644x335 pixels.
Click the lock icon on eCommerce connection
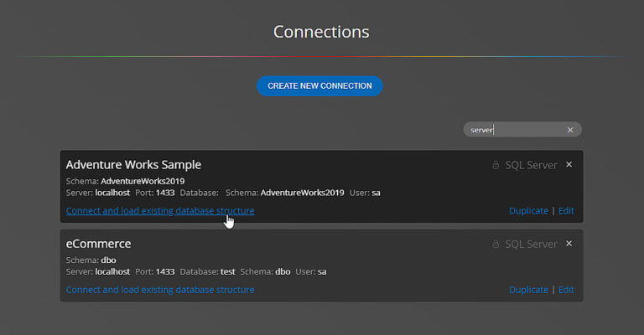tap(496, 244)
